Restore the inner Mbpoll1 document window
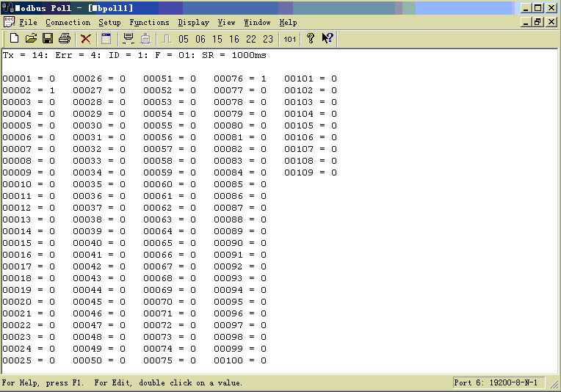Screen dimensions: 561x392 pyautogui.click(x=538, y=23)
